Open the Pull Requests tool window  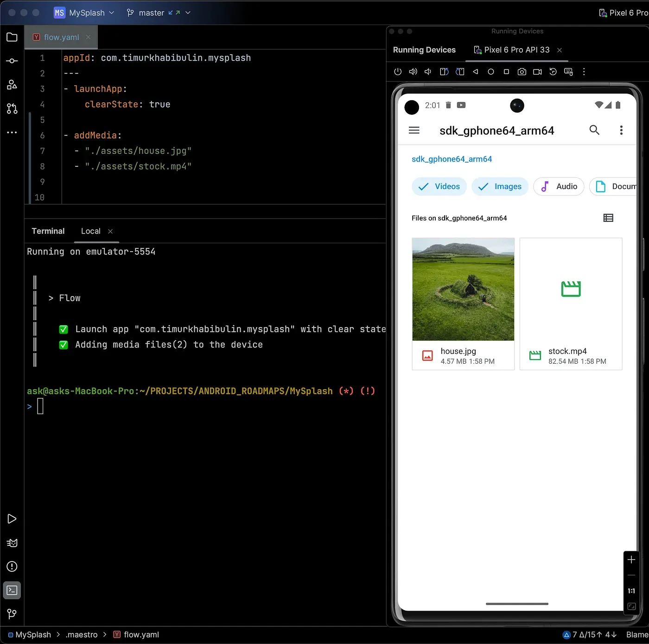coord(12,108)
